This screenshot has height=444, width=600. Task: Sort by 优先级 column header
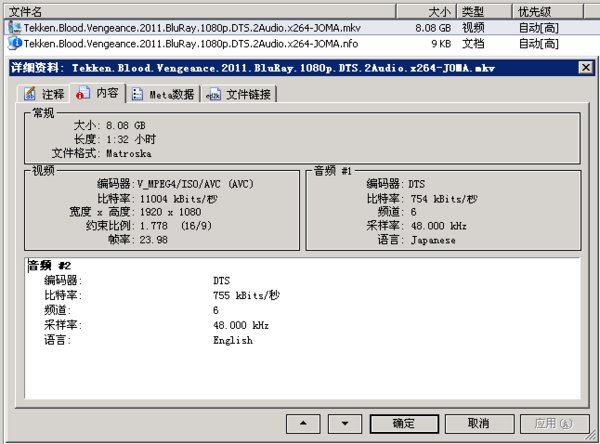click(x=548, y=11)
